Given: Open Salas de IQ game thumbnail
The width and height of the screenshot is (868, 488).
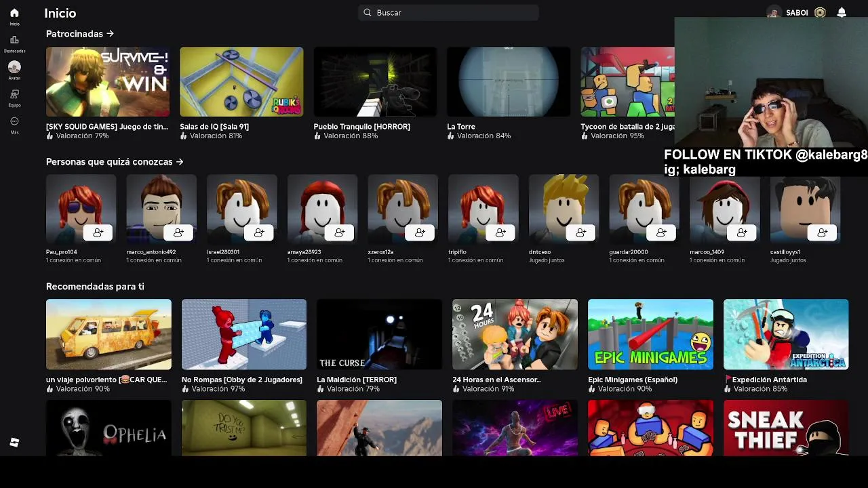Looking at the screenshot, I should click(x=241, y=82).
